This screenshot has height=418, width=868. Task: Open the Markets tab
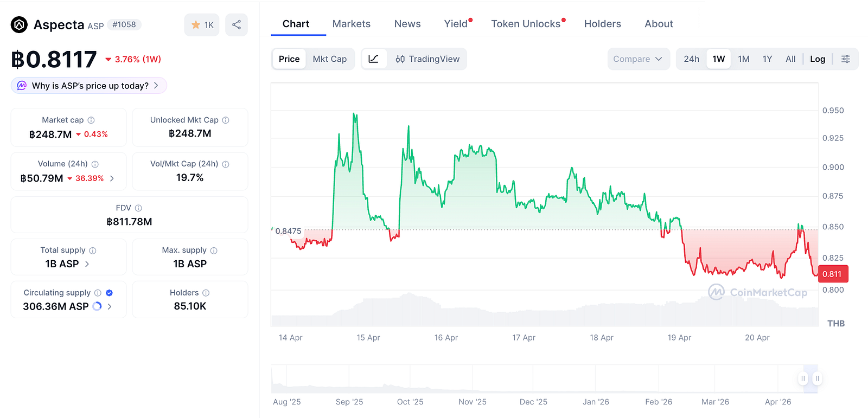point(352,24)
